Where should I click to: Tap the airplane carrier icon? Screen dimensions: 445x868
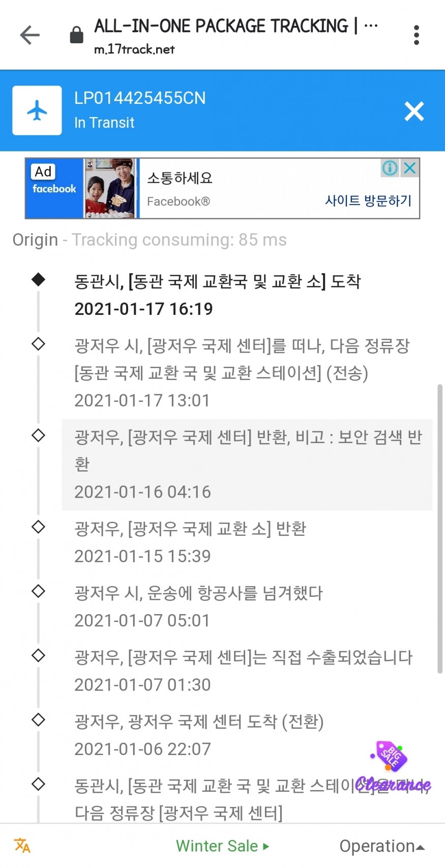(x=37, y=110)
